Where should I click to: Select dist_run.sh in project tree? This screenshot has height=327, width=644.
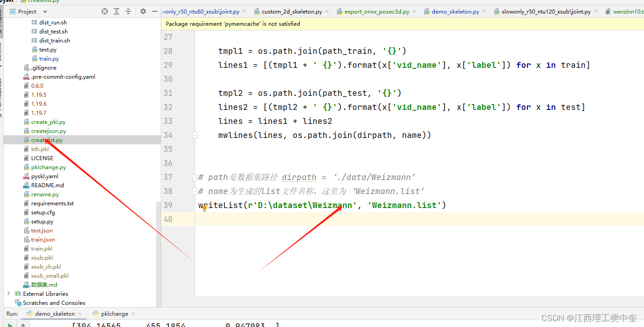pyautogui.click(x=53, y=23)
